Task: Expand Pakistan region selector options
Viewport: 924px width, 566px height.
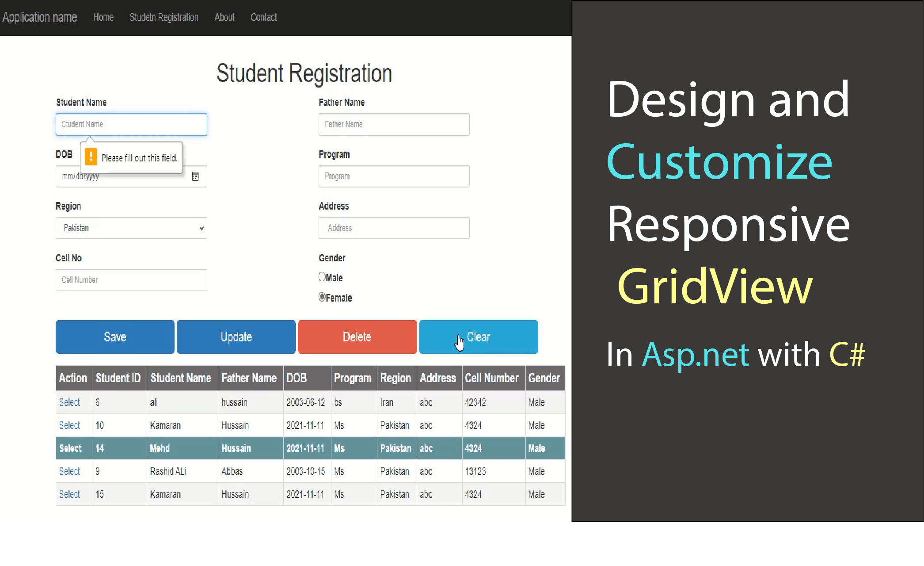Action: pos(200,228)
